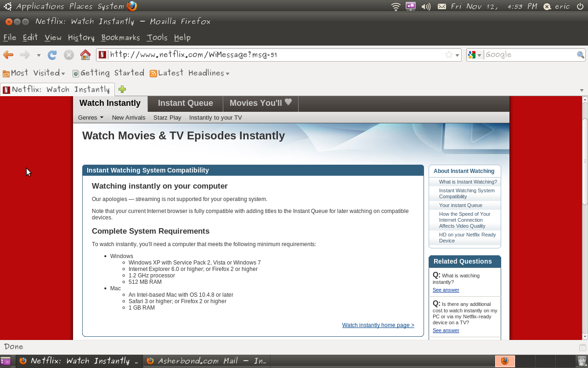Open the Bookmarks menu
This screenshot has height=368, width=588.
click(121, 38)
